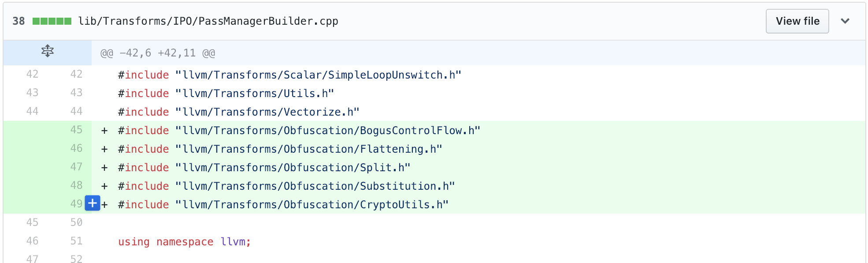
Task: Click line number 49 beside plus icon
Action: pos(76,204)
